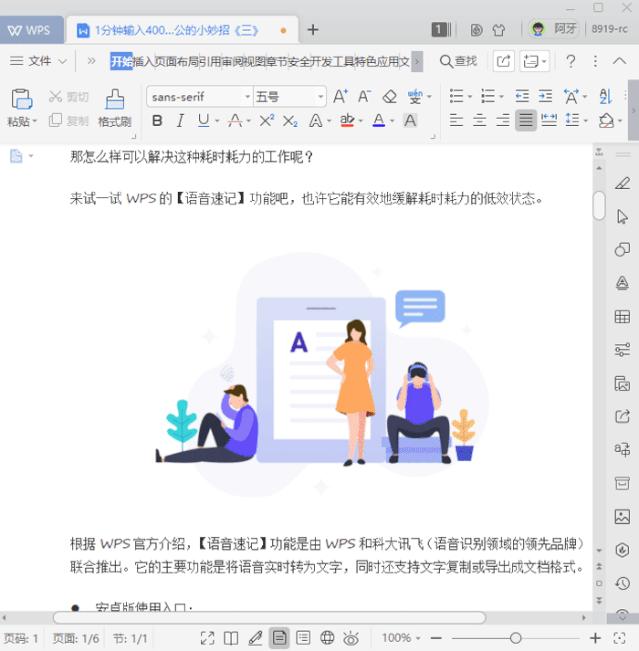Viewport: 639px width, 651px height.
Task: Open the picture icon in right sidebar
Action: point(622,516)
